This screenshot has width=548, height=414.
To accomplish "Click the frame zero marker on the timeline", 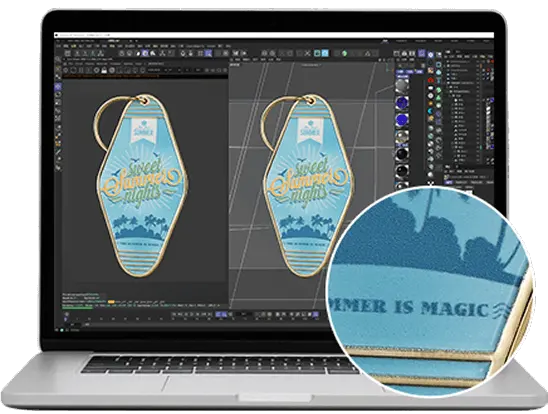I will coord(66,318).
